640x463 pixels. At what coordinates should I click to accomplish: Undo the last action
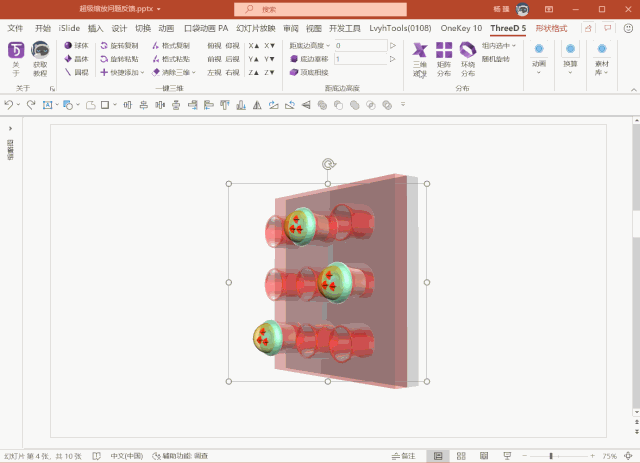click(9, 105)
